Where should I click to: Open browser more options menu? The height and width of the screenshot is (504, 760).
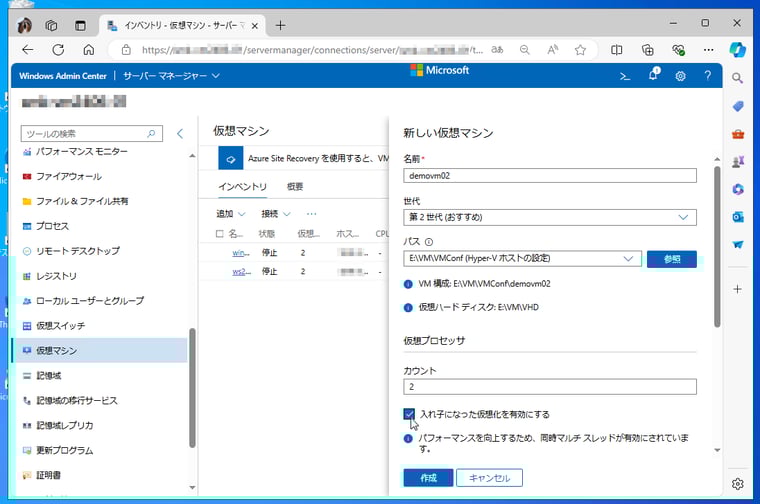(709, 49)
